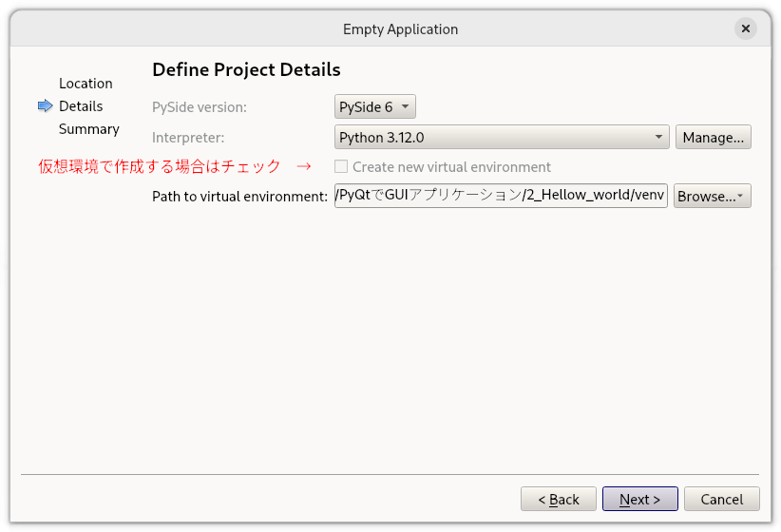
Task: Click the blue arrow step indicator icon
Action: 45,105
